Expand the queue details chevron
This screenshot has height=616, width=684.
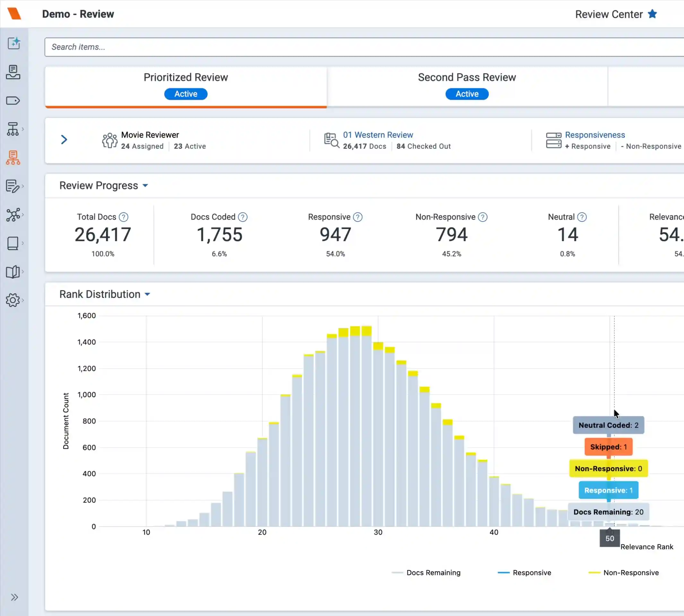click(x=64, y=140)
